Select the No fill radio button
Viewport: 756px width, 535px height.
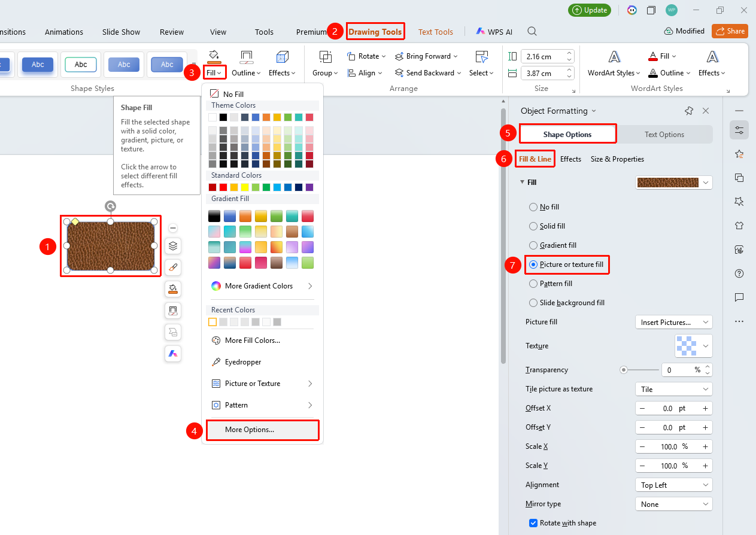(x=533, y=207)
